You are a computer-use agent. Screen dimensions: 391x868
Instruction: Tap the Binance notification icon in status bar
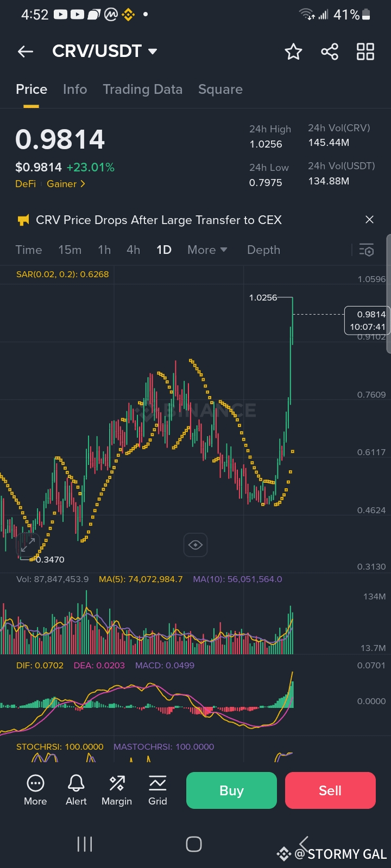click(128, 15)
